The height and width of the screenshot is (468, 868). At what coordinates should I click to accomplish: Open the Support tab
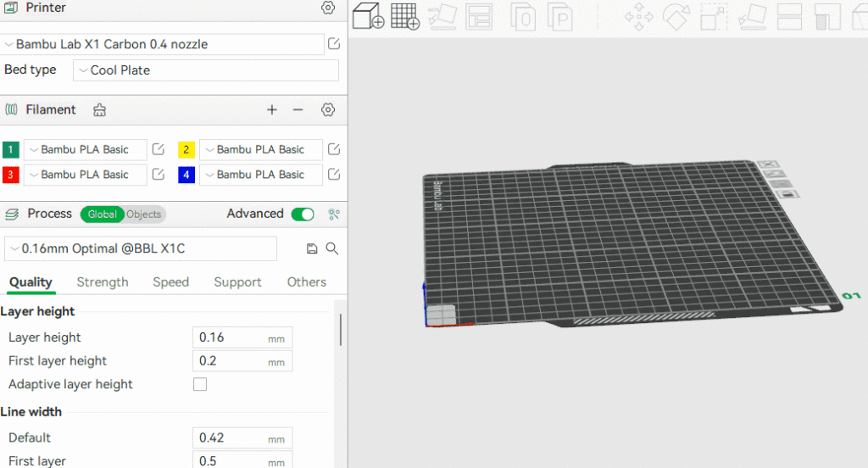point(237,282)
